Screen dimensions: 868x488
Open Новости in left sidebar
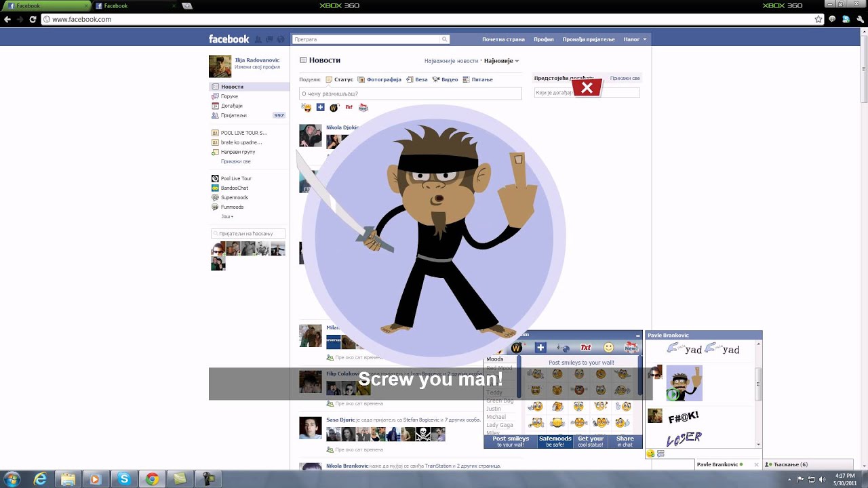pos(249,87)
